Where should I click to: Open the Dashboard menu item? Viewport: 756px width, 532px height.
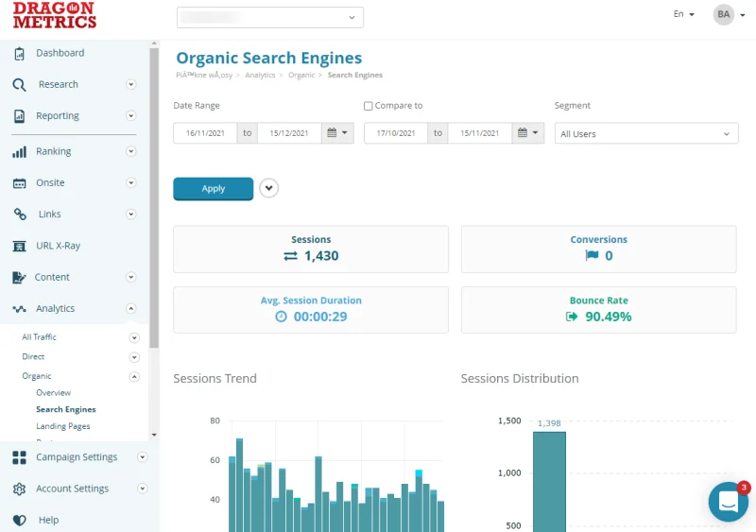60,53
